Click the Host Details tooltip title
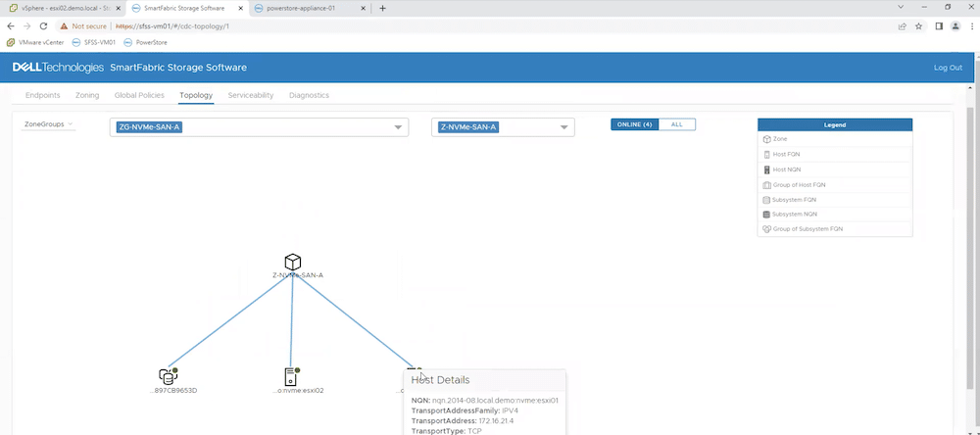Screen dimensions: 980x435 tap(440, 380)
